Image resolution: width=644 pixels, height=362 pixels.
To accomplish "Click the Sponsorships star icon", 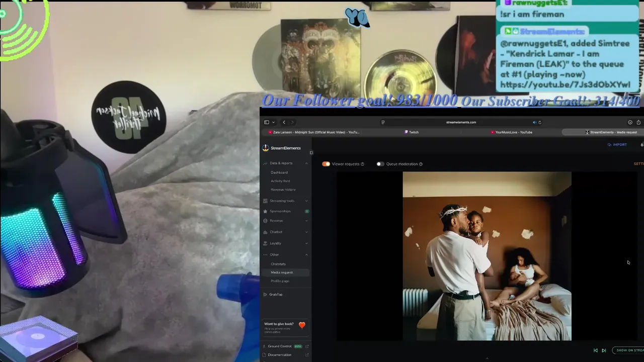I will pyautogui.click(x=265, y=211).
